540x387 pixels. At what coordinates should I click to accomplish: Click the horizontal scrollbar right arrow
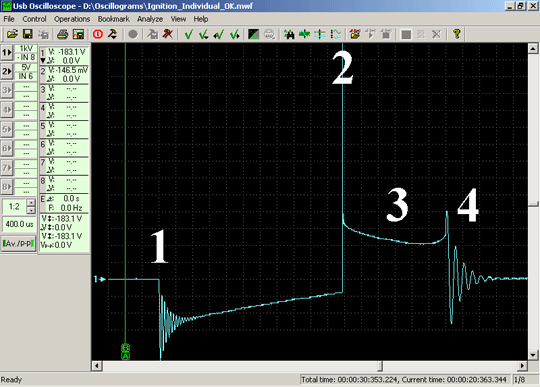click(x=522, y=366)
